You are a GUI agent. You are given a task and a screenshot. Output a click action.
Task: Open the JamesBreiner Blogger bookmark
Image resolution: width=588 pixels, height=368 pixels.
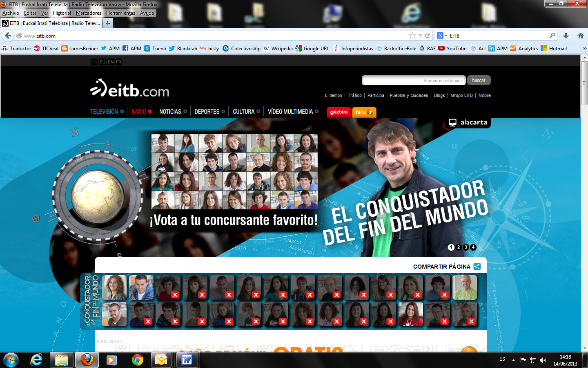pos(80,48)
